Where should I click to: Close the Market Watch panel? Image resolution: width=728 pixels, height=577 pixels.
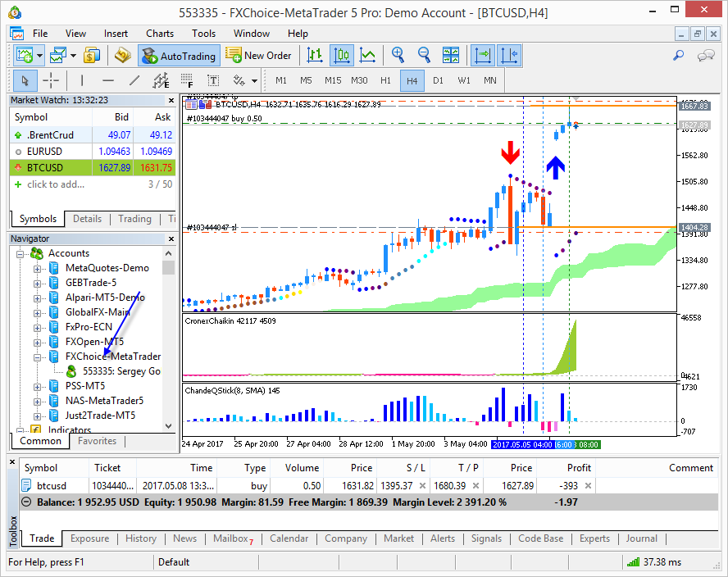point(171,100)
